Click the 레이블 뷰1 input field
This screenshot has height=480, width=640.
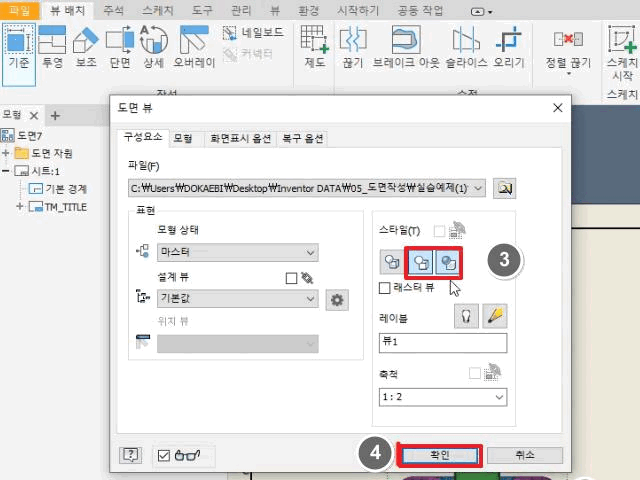point(443,342)
